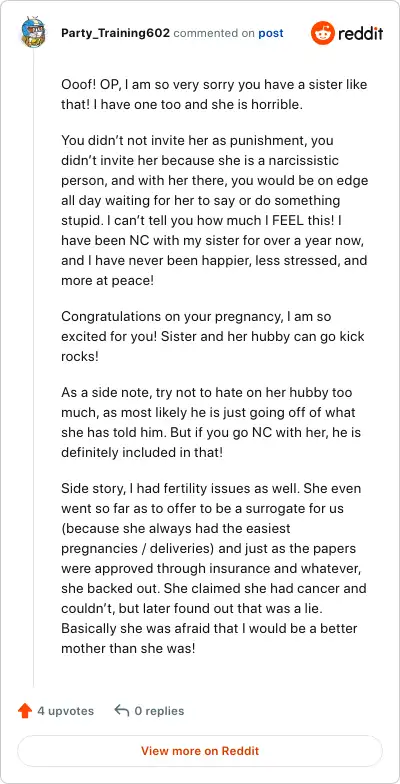The height and width of the screenshot is (784, 400).
Task: Select the "Congratulations on your pregnancy" line
Action: click(x=196, y=316)
